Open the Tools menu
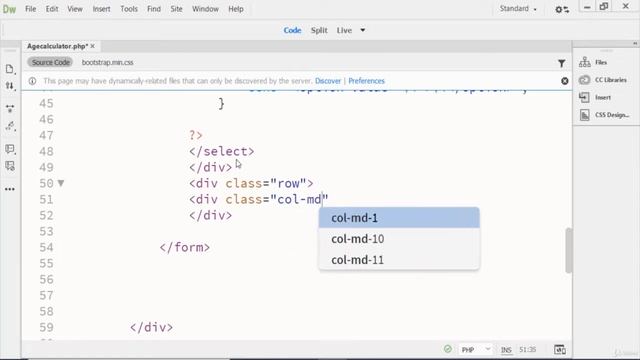 [129, 9]
